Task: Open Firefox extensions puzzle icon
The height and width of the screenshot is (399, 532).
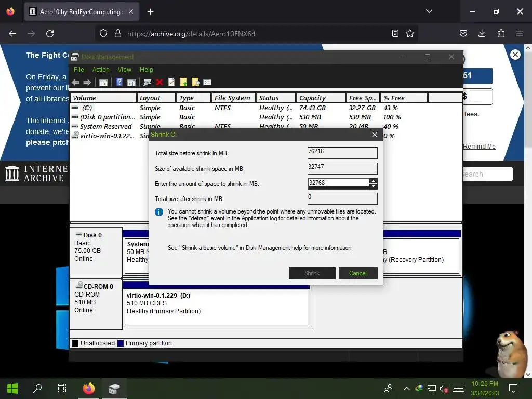Action: click(x=501, y=34)
